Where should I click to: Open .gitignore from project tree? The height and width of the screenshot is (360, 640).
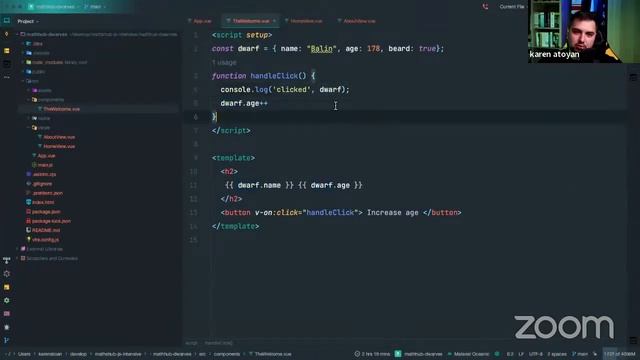pos(40,184)
